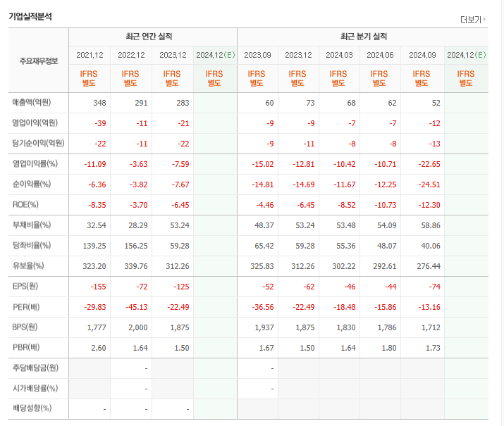
Task: Click the 139.25 quick ratio value
Action: (x=94, y=246)
